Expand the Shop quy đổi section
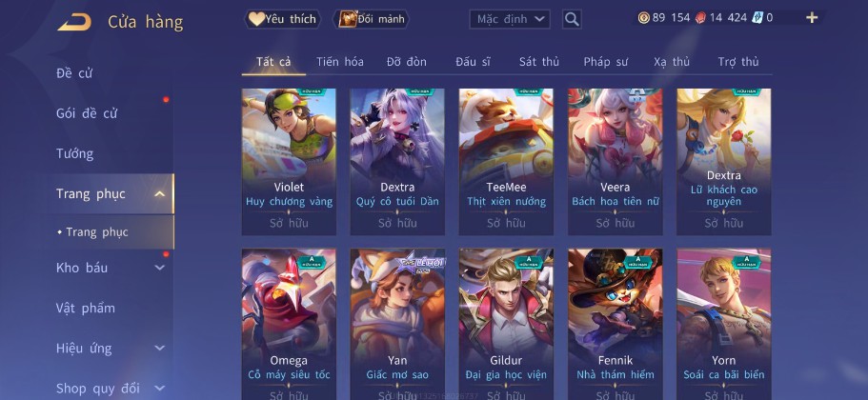 (x=159, y=388)
